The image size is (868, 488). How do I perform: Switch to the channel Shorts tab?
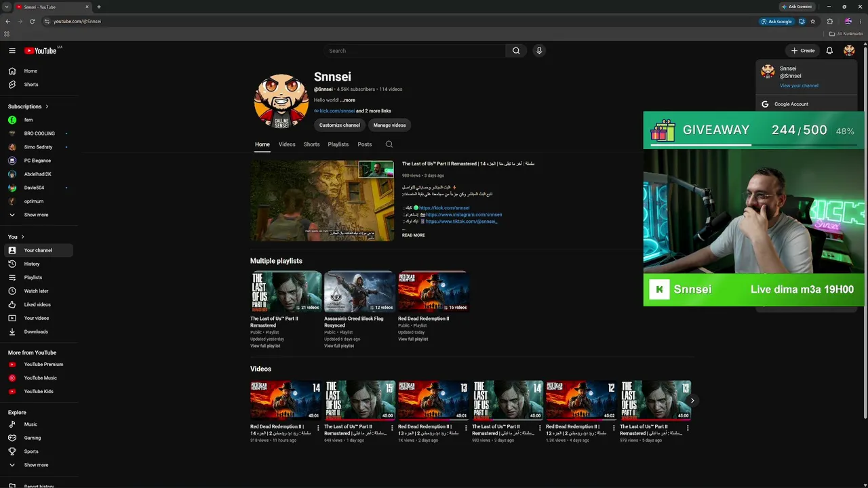[312, 144]
